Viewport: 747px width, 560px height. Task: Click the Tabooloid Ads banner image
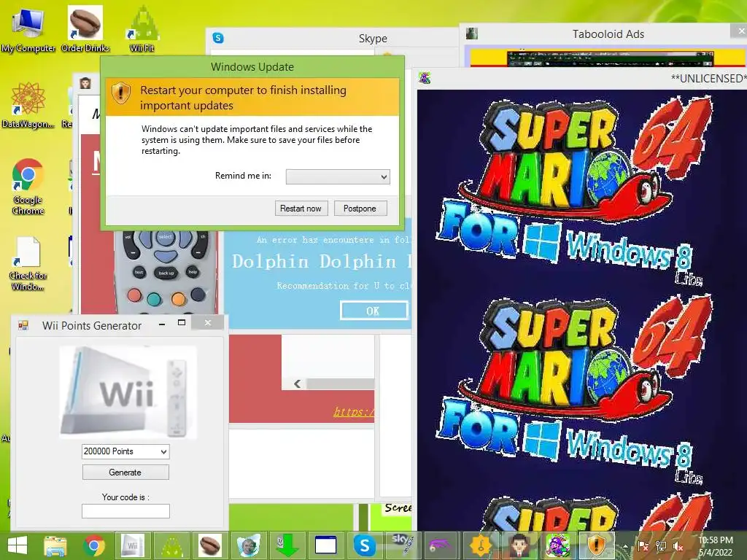pyautogui.click(x=608, y=58)
